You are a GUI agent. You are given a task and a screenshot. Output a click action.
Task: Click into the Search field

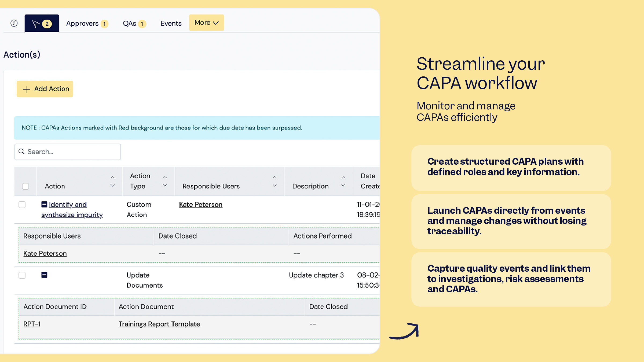(72, 152)
